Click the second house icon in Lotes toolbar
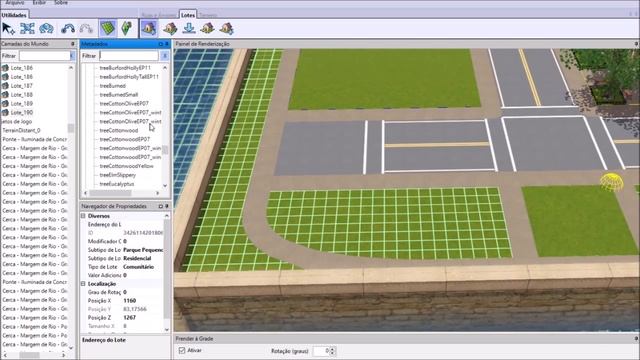640x360 pixels. click(170, 28)
